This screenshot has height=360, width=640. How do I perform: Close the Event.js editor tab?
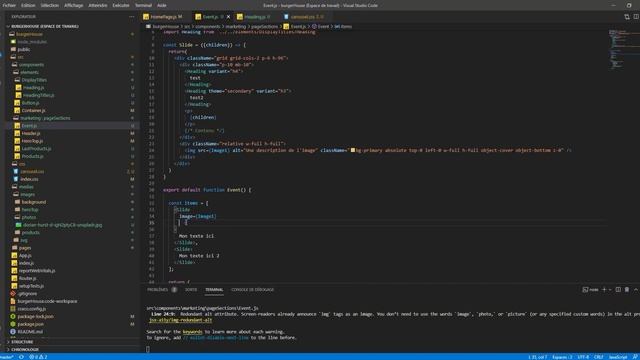pos(228,17)
